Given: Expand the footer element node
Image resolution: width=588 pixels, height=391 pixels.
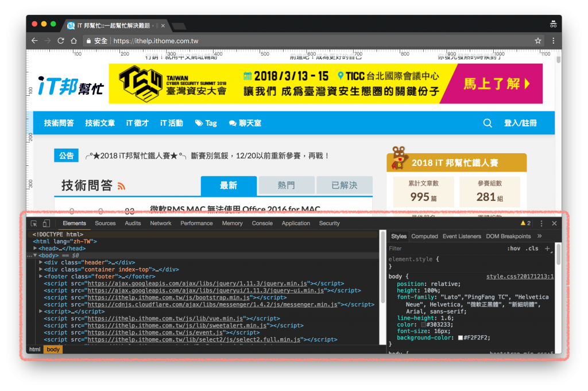Looking at the screenshot, I should click(x=41, y=276).
